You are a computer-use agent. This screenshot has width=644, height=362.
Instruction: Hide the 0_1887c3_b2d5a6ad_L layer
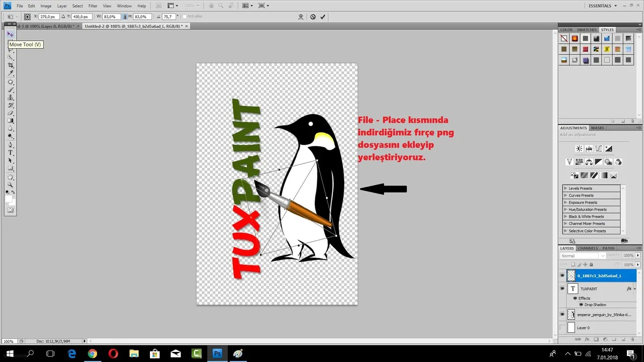coord(562,276)
